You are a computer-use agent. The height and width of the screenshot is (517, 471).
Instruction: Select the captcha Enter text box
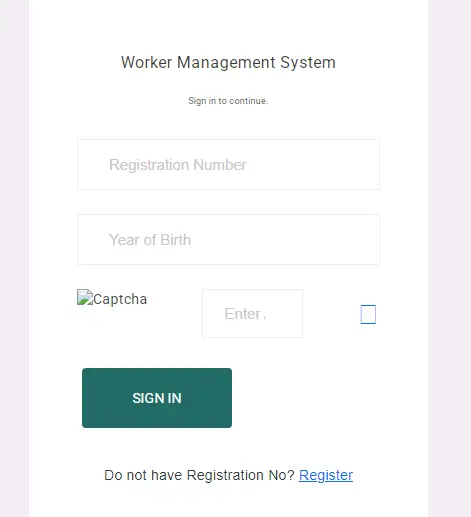click(x=253, y=313)
